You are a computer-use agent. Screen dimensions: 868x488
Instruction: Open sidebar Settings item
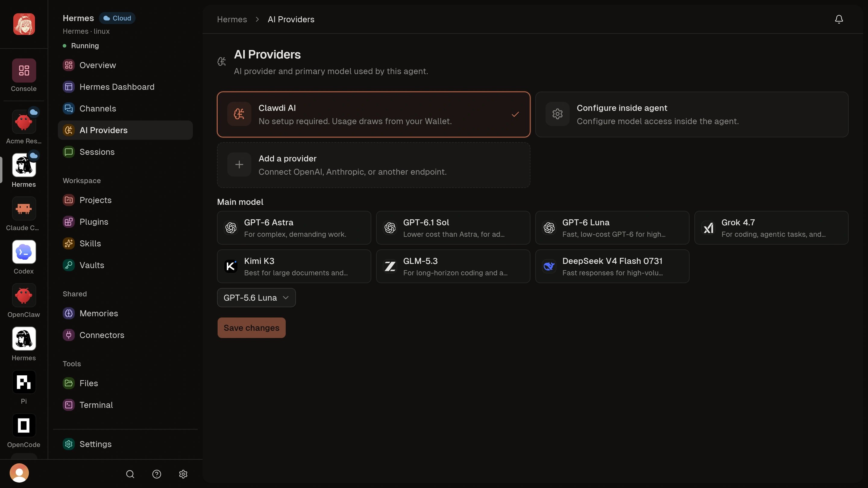(x=125, y=444)
